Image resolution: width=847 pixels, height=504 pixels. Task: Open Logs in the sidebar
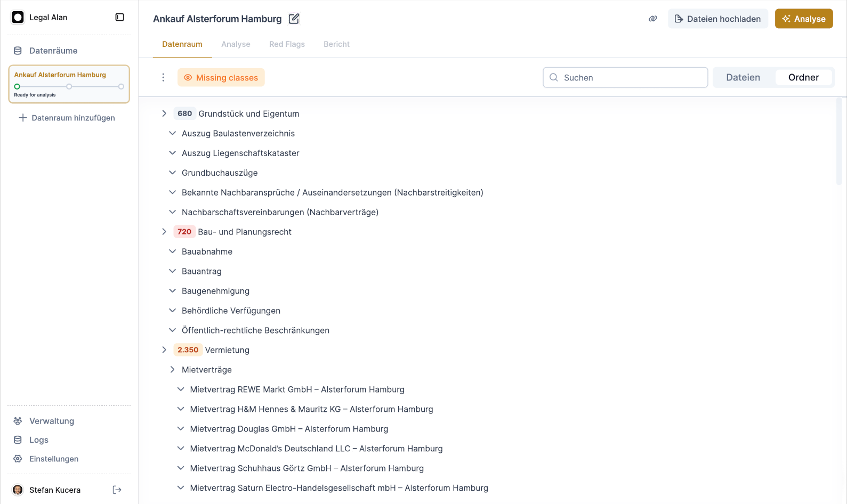coord(39,440)
